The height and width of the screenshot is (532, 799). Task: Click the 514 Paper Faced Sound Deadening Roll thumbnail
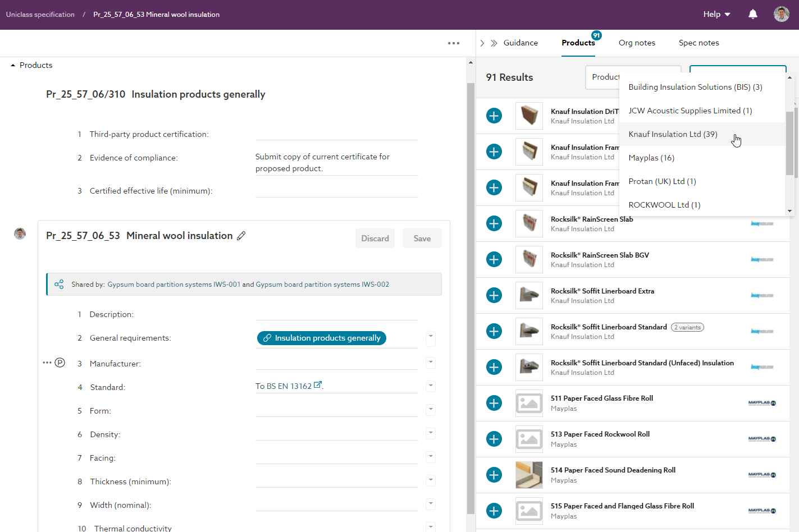(x=529, y=475)
